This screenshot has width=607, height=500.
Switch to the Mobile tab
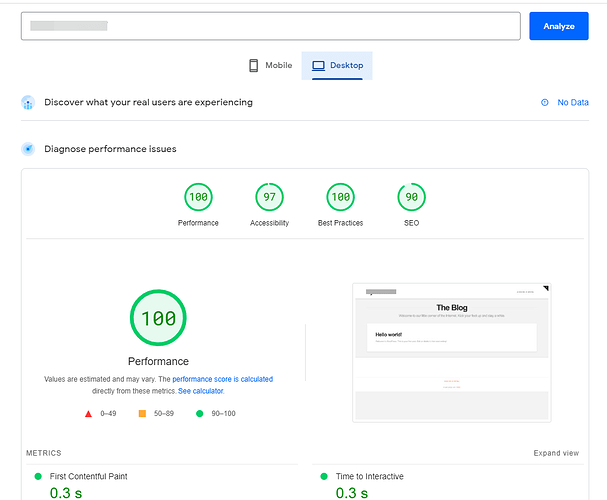[x=270, y=66]
